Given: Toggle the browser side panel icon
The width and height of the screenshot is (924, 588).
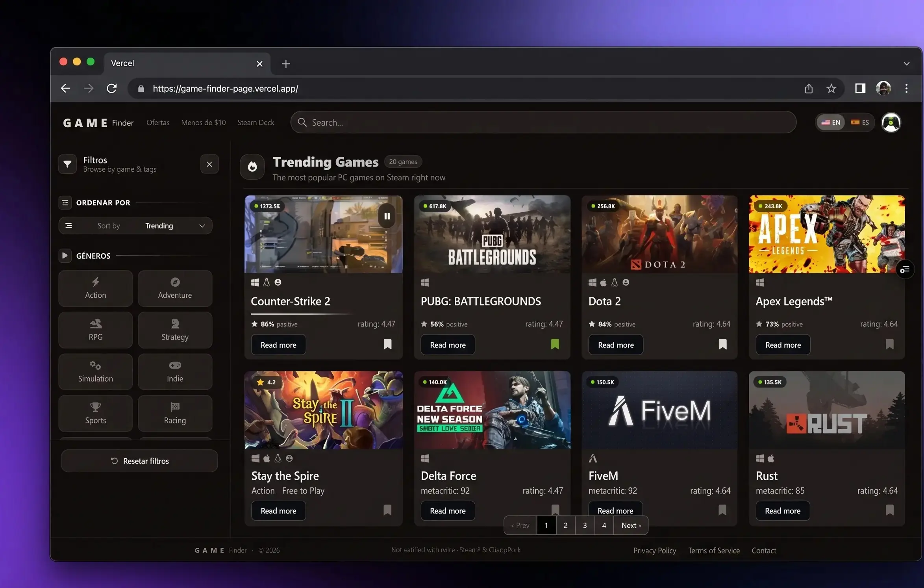Looking at the screenshot, I should coord(860,89).
